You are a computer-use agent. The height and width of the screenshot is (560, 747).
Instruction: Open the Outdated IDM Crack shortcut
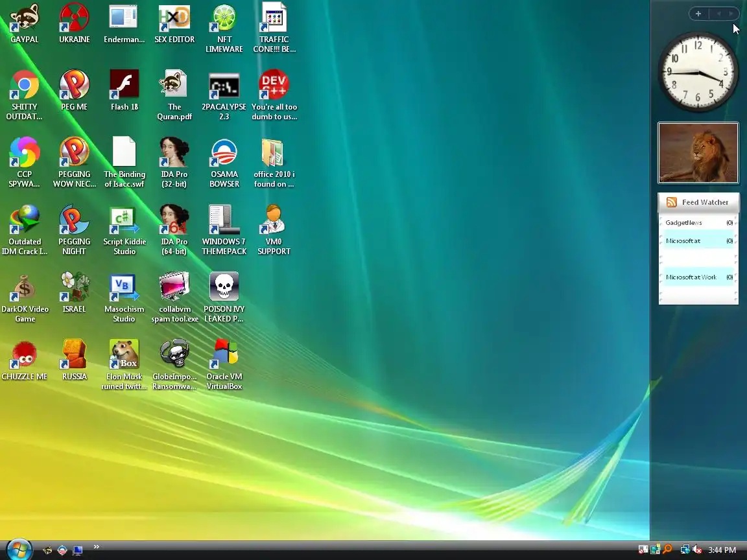pos(24,230)
